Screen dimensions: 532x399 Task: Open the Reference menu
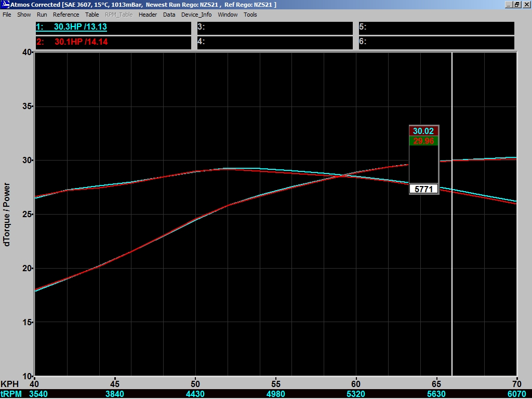(66, 15)
